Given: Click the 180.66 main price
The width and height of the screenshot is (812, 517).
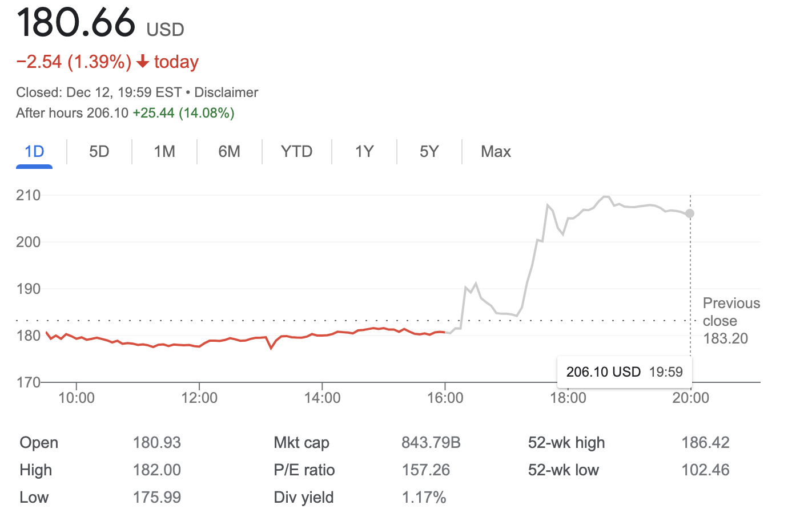Looking at the screenshot, I should click(76, 23).
